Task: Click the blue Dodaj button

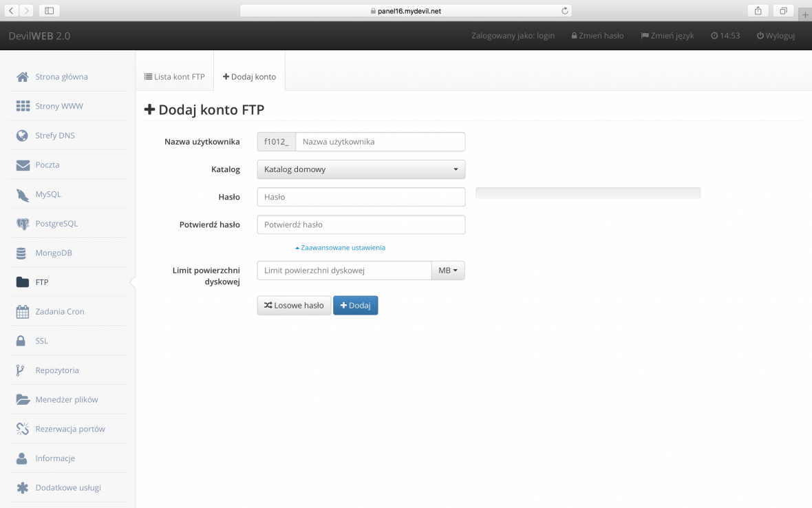Action: coord(355,306)
